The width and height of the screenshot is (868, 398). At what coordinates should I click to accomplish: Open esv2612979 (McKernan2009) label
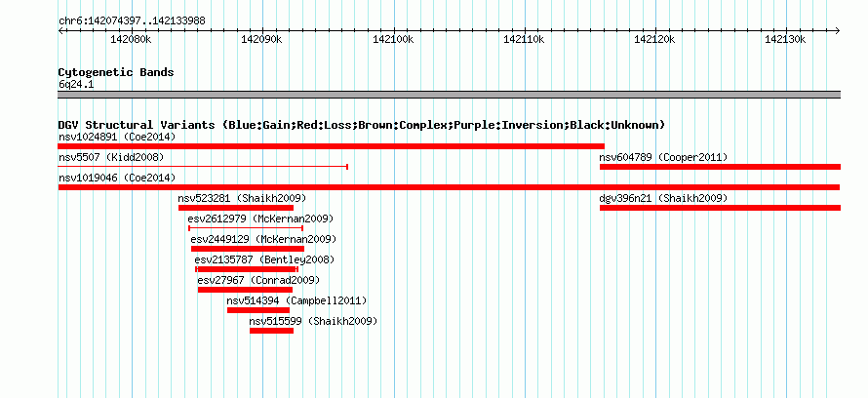click(x=260, y=219)
